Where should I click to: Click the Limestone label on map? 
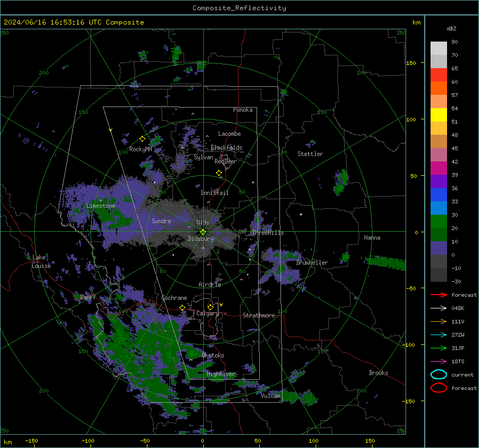tap(101, 206)
